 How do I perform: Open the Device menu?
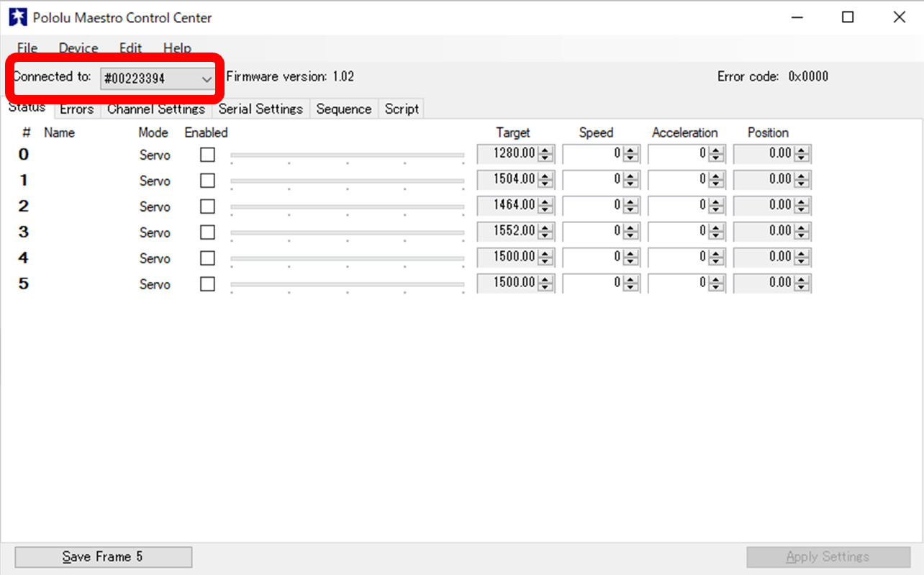coord(78,48)
